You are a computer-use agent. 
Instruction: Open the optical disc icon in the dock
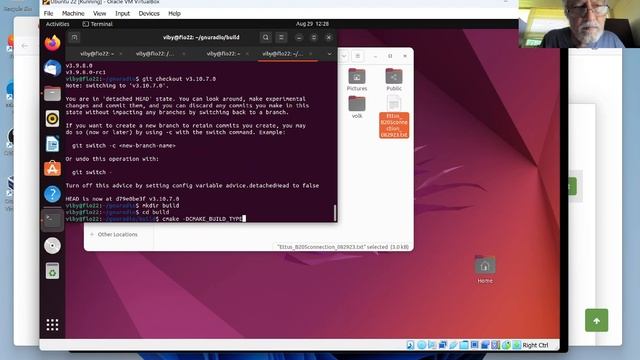[x=52, y=246]
